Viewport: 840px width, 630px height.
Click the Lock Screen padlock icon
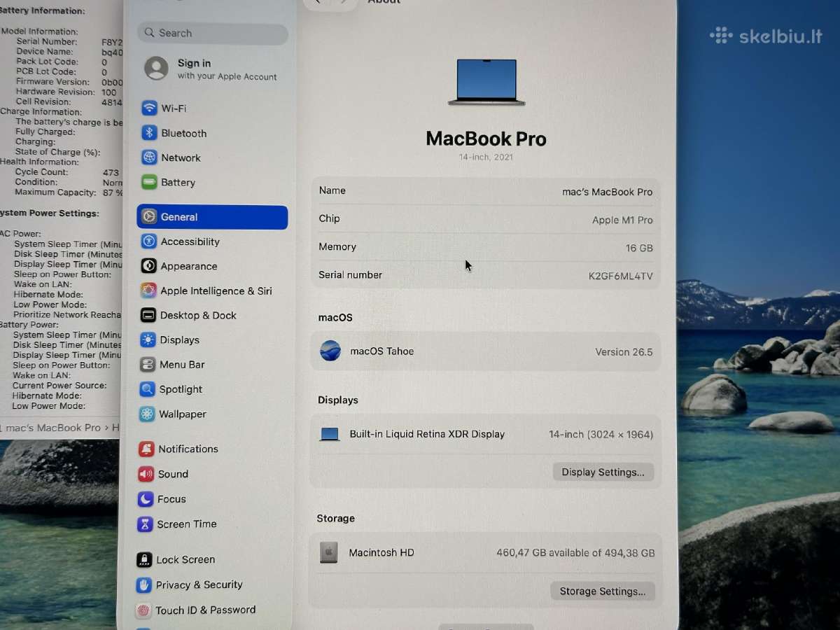point(144,560)
